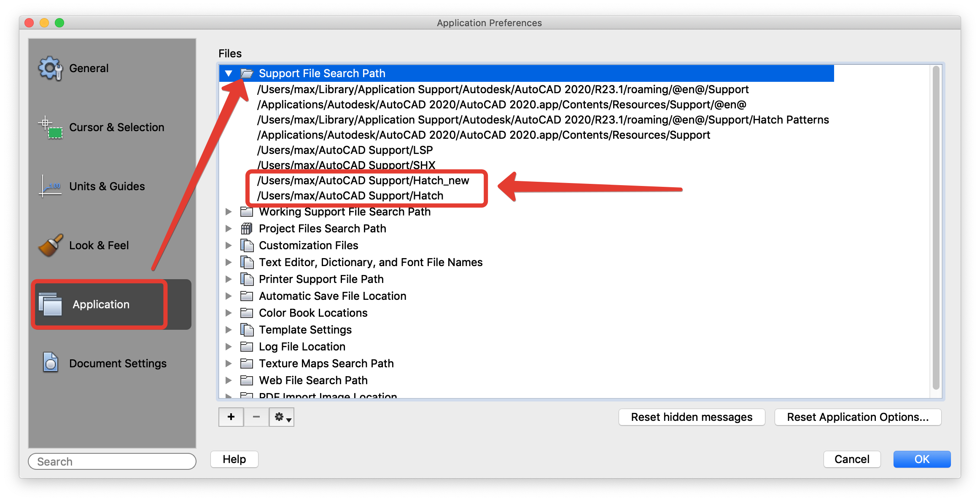Image resolution: width=980 pixels, height=501 pixels.
Task: Click the Support File Search Path folder icon
Action: tap(247, 73)
